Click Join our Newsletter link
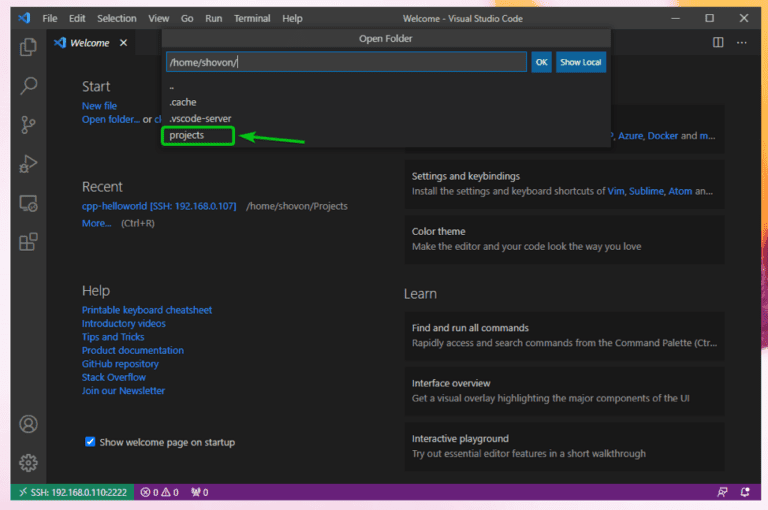This screenshot has width=768, height=510. coord(123,391)
